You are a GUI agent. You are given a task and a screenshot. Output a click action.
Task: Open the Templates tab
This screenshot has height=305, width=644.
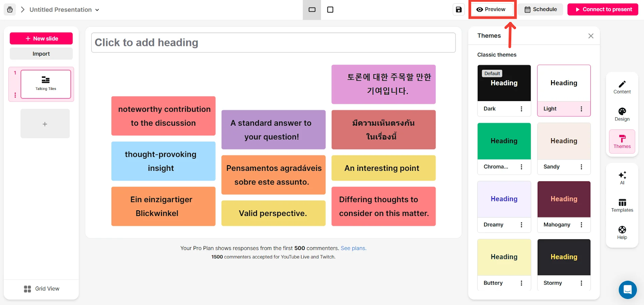coord(622,205)
